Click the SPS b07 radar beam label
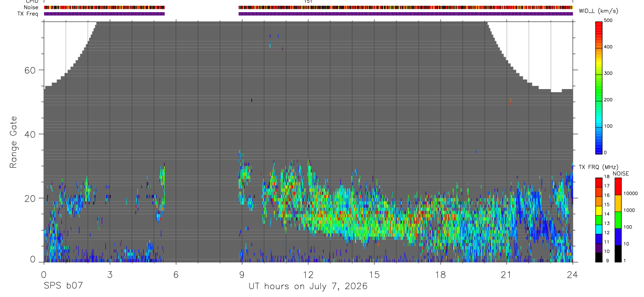This screenshot has height=297, width=644. coord(63,287)
